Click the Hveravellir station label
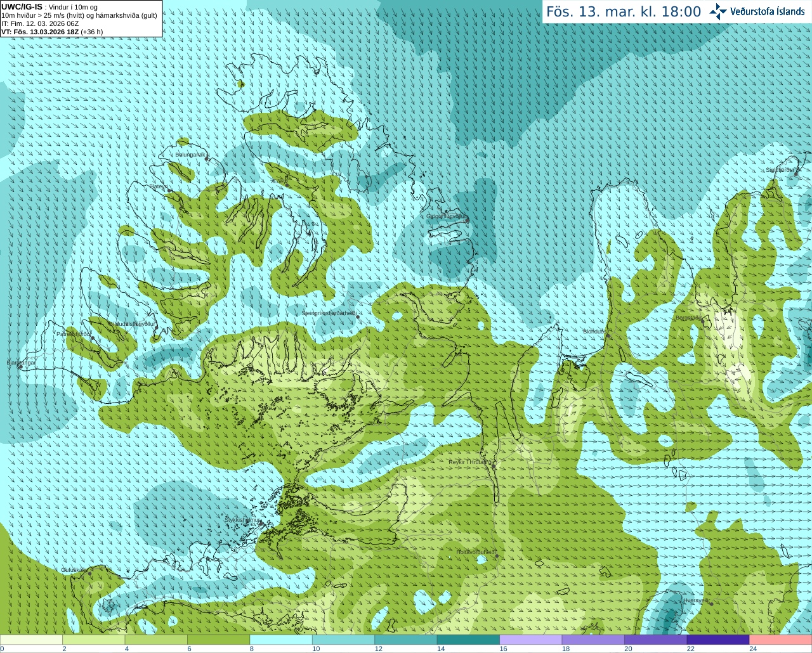Viewport: 812px width, 653px height. point(697,600)
